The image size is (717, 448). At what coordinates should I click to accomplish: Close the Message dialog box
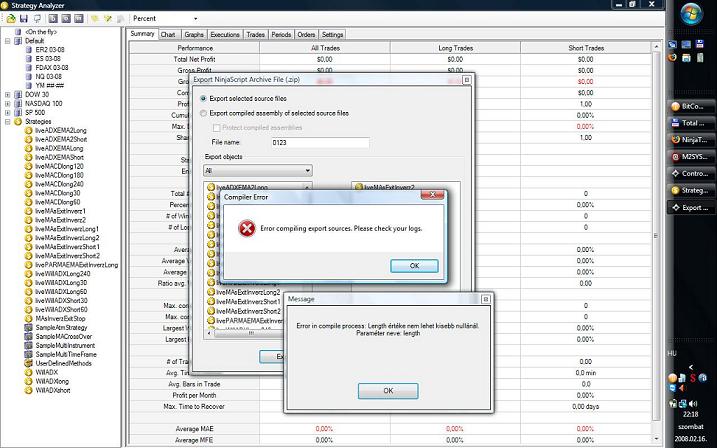coord(486,299)
